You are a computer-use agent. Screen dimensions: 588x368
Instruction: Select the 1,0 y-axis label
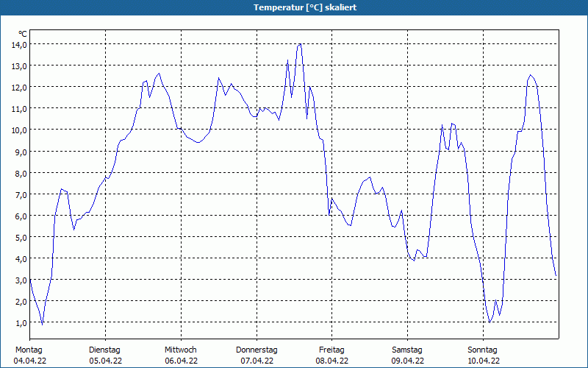tap(21, 323)
